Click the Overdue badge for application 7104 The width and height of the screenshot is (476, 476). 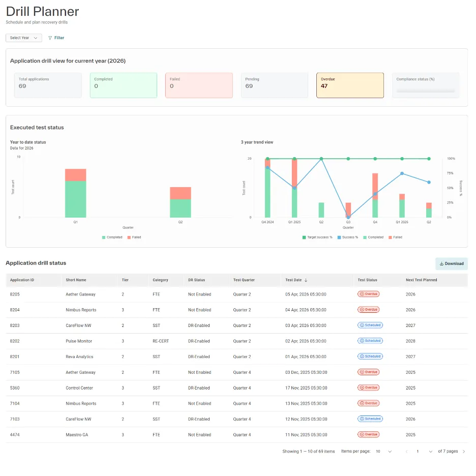pyautogui.click(x=369, y=403)
